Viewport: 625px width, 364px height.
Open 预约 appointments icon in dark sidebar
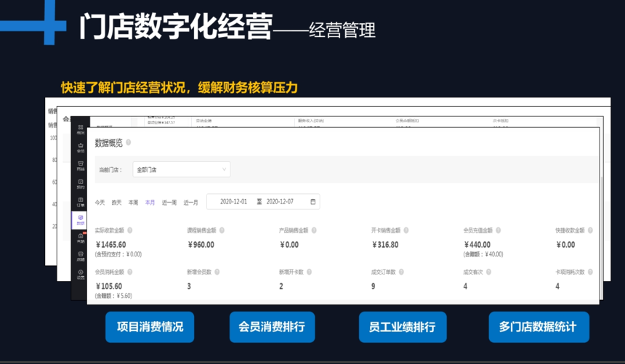[x=81, y=184]
